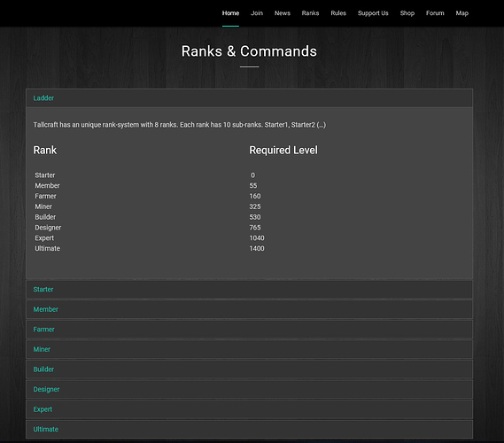Click the Required Level column heading

pos(283,150)
